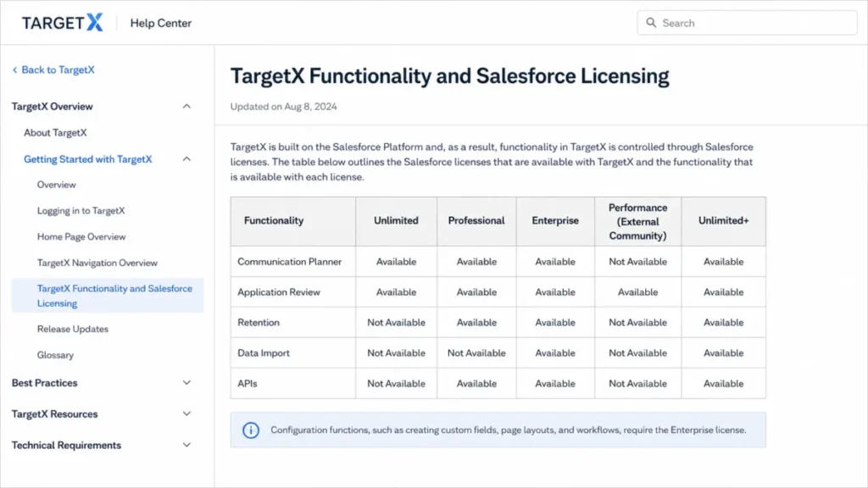Select TargetX Functionality and Salesforce Licensing item
The height and width of the screenshot is (488, 868).
coord(108,296)
